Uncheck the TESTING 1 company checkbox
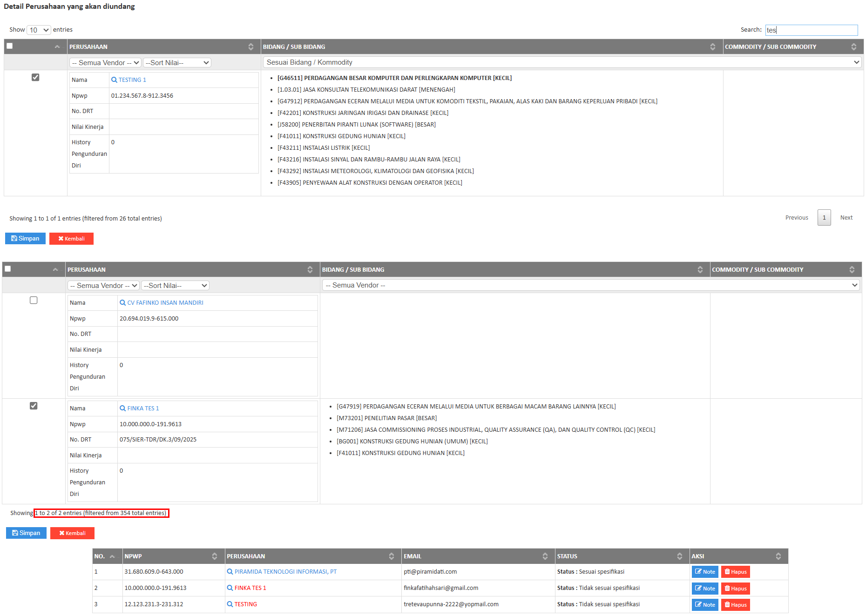866x616 pixels. [x=35, y=77]
